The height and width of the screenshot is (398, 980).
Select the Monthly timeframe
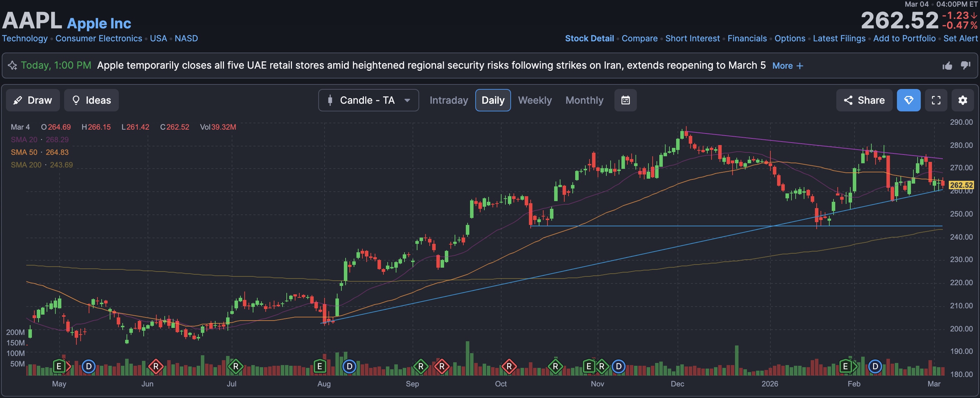(584, 100)
